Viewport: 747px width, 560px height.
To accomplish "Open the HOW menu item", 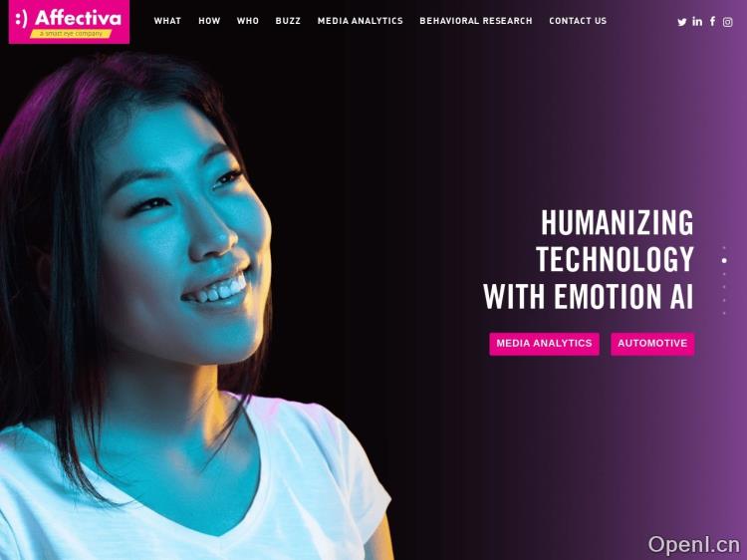I will [209, 21].
